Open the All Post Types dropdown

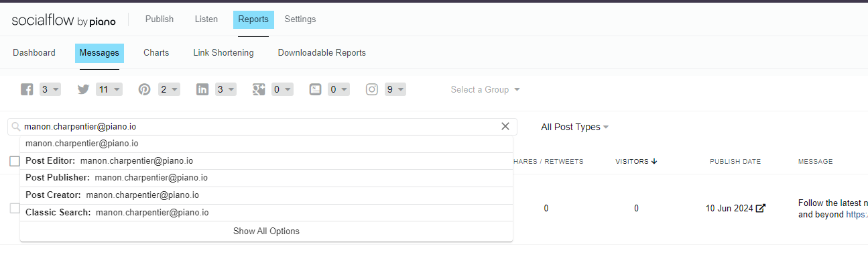574,127
